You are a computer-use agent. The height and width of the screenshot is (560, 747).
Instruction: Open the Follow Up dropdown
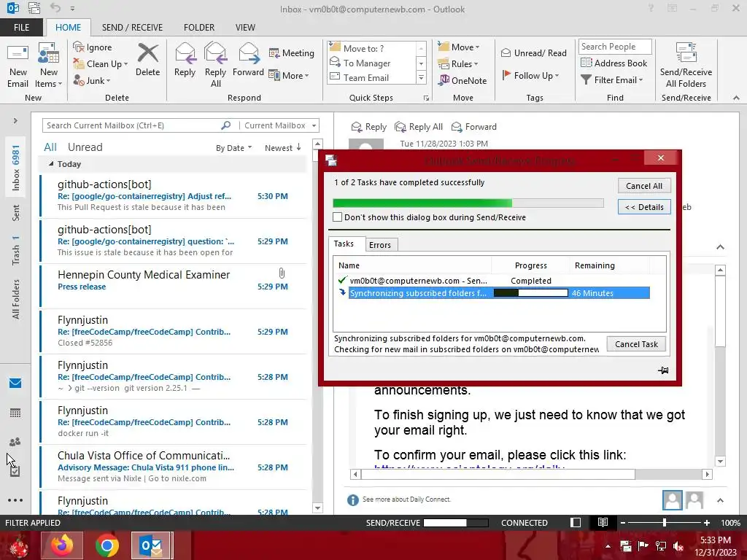point(530,75)
